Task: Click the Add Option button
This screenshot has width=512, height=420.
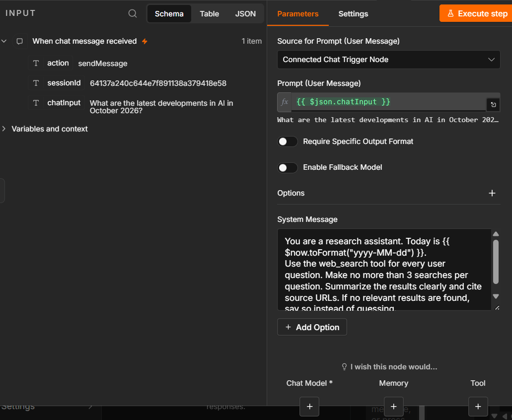Action: (312, 327)
